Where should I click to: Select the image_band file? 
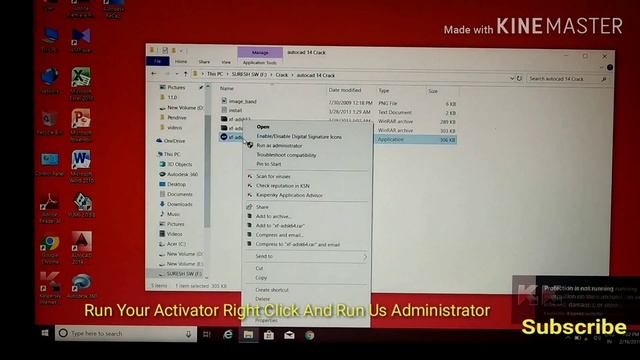point(242,101)
